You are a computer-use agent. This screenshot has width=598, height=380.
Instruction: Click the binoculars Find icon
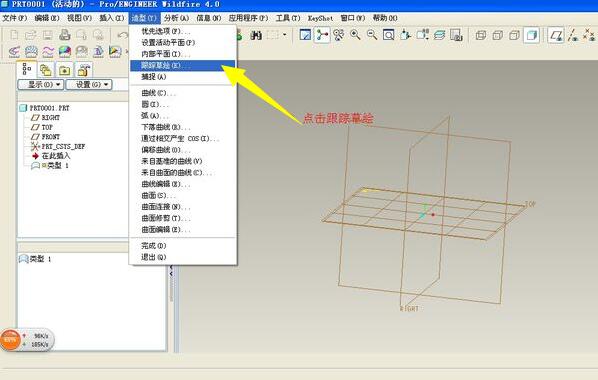point(256,35)
